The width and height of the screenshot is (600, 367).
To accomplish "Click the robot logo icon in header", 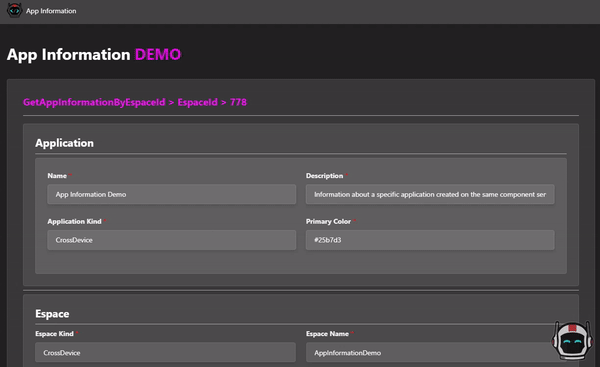I will tap(15, 10).
